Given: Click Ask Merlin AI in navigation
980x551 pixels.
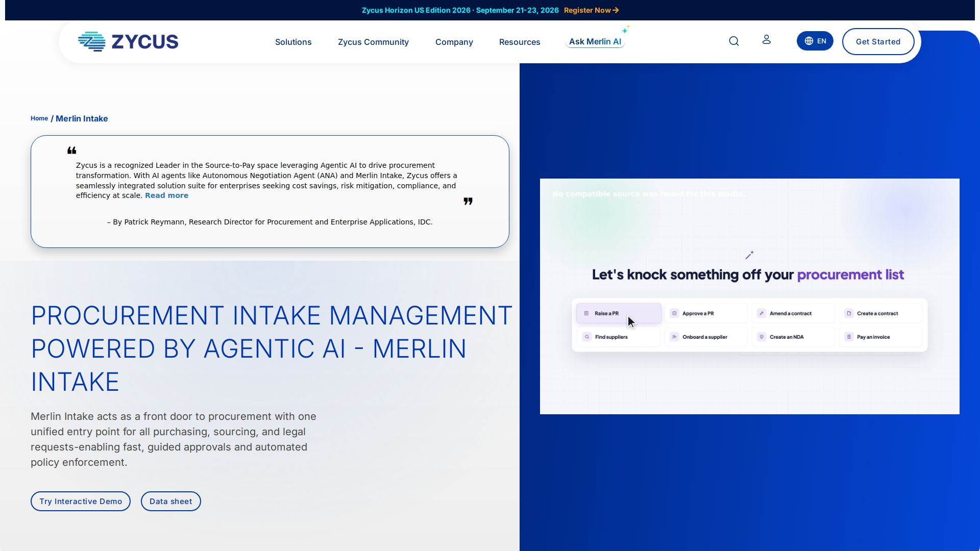Looking at the screenshot, I should [595, 41].
